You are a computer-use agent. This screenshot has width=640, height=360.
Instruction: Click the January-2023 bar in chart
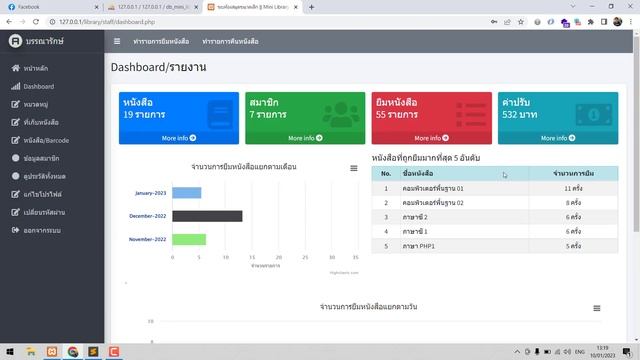click(187, 193)
